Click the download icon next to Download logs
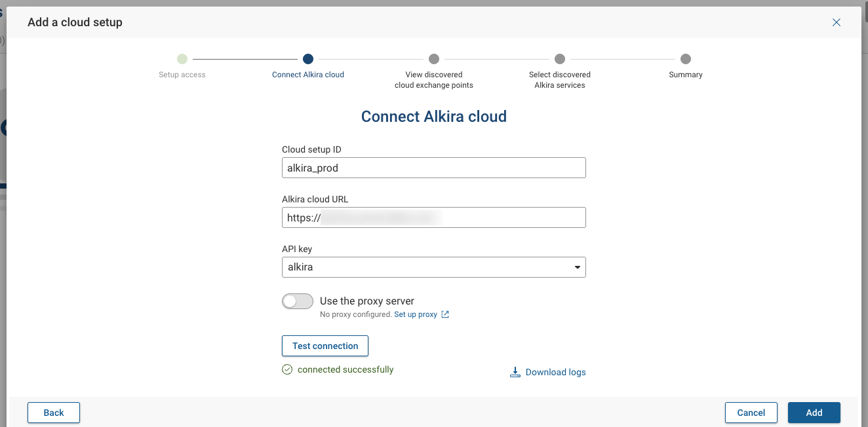868x427 pixels. 516,371
